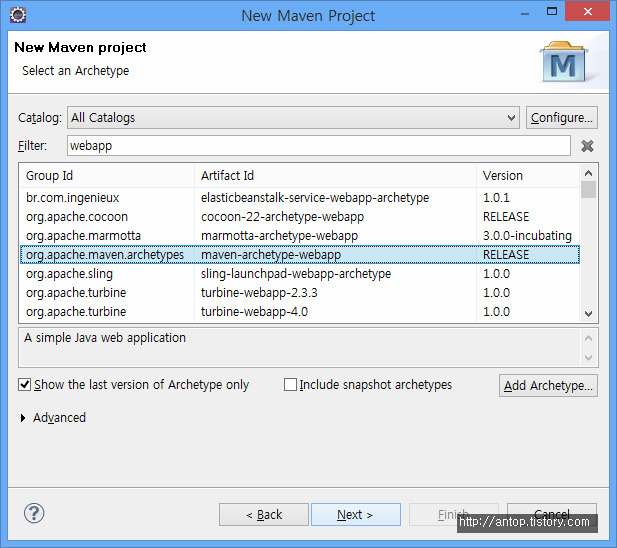Click the Eclipse gear icon in the title bar
This screenshot has height=548, width=617.
(18, 15)
